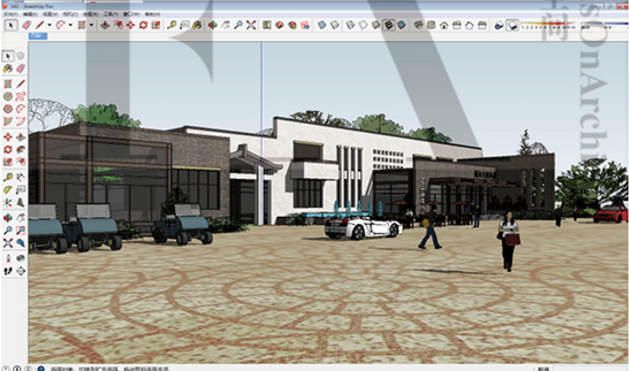The image size is (629, 371).
Task: Open Shadow Settings icon
Action: (x=499, y=25)
